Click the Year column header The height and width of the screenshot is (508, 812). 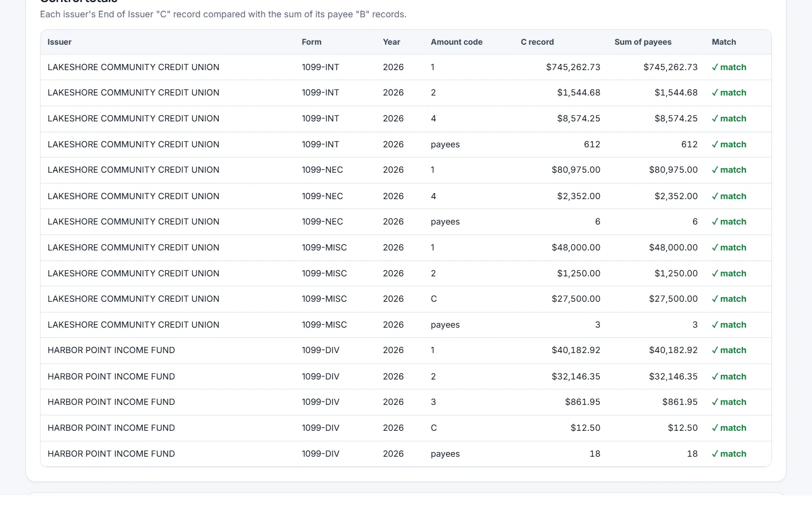tap(391, 42)
